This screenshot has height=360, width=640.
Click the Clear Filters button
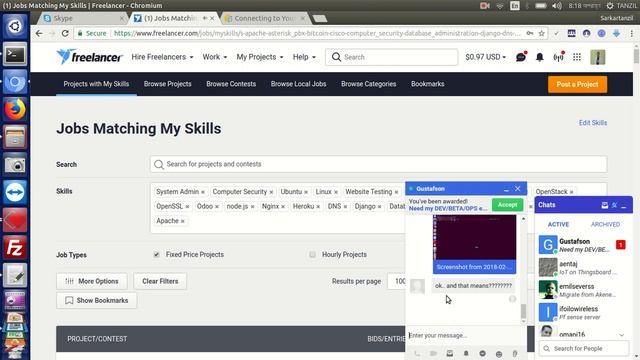click(160, 281)
